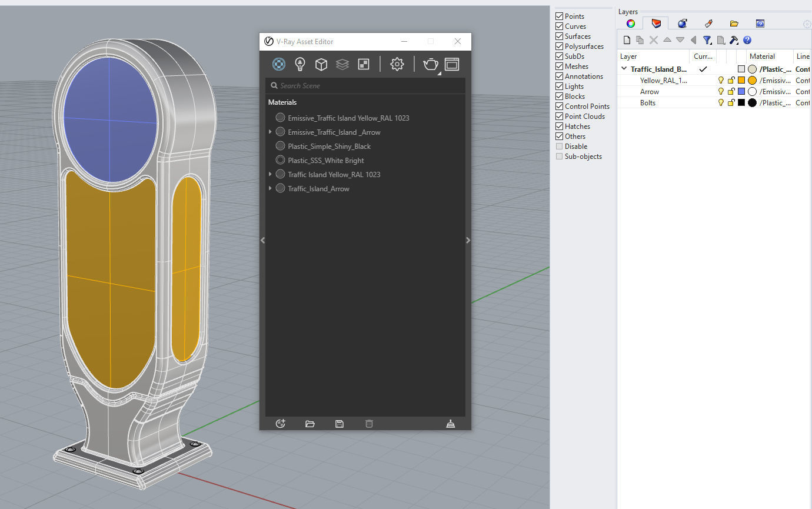Viewport: 812px width, 509px height.
Task: Expand the Traffic_Island_Arrow material
Action: 270,189
